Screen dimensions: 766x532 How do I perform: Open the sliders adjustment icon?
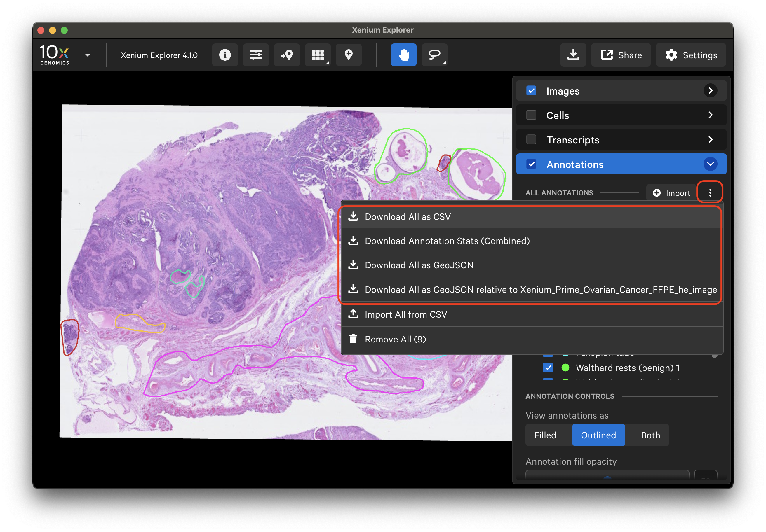coord(256,55)
